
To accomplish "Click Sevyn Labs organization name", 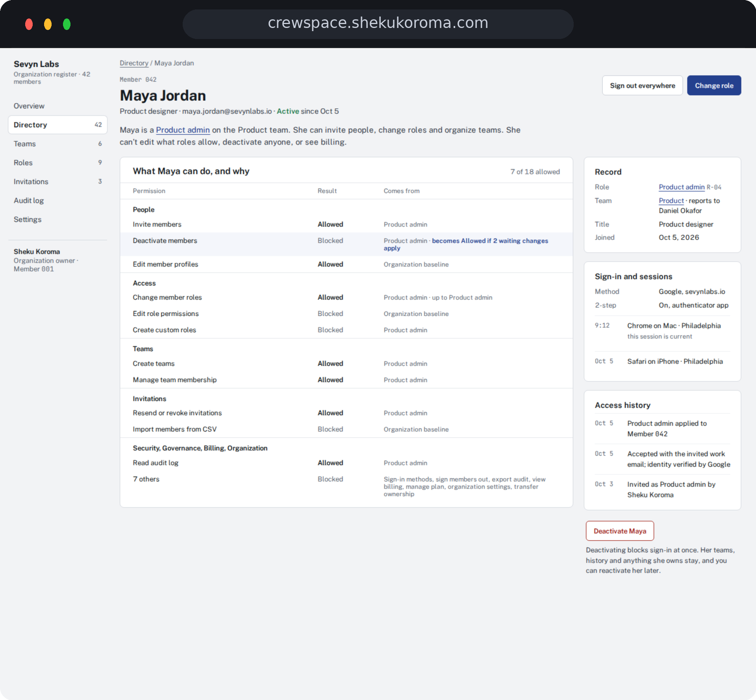I will click(36, 64).
